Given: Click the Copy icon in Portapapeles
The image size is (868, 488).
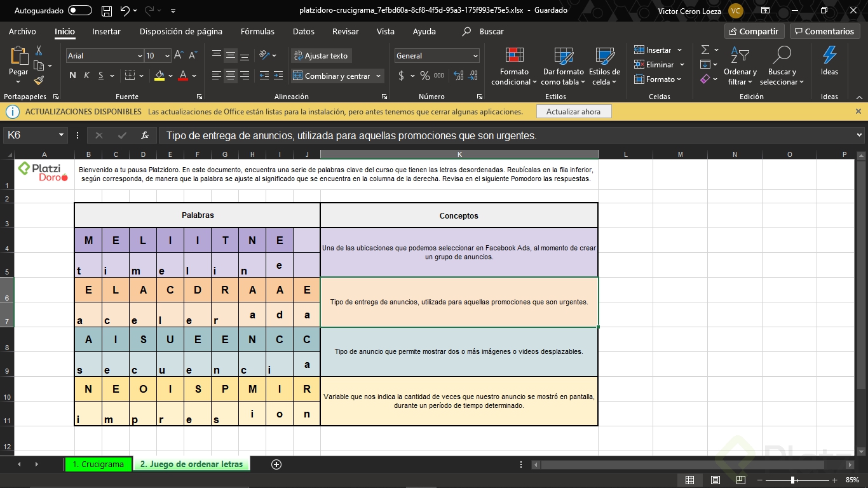Looking at the screenshot, I should (x=39, y=65).
